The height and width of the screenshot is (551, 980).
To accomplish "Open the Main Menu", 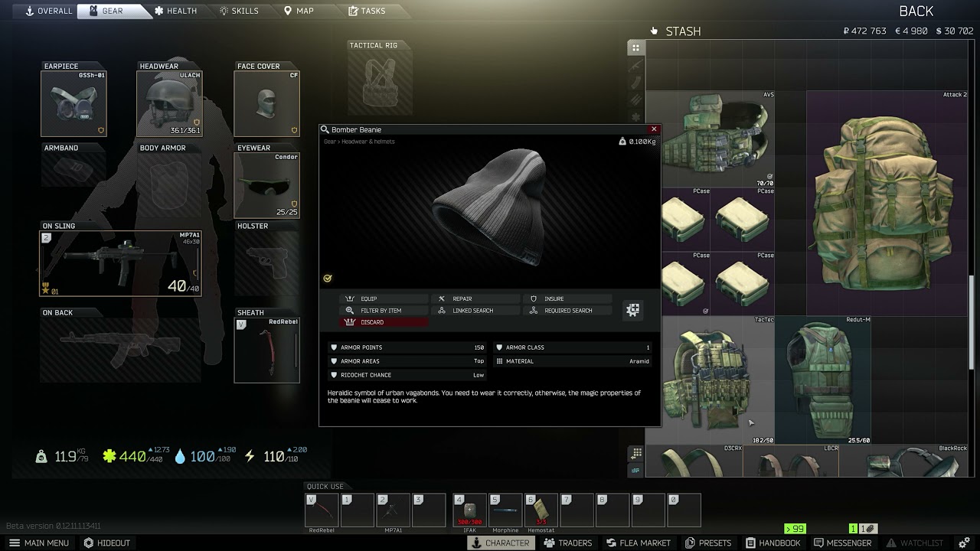I will point(39,543).
